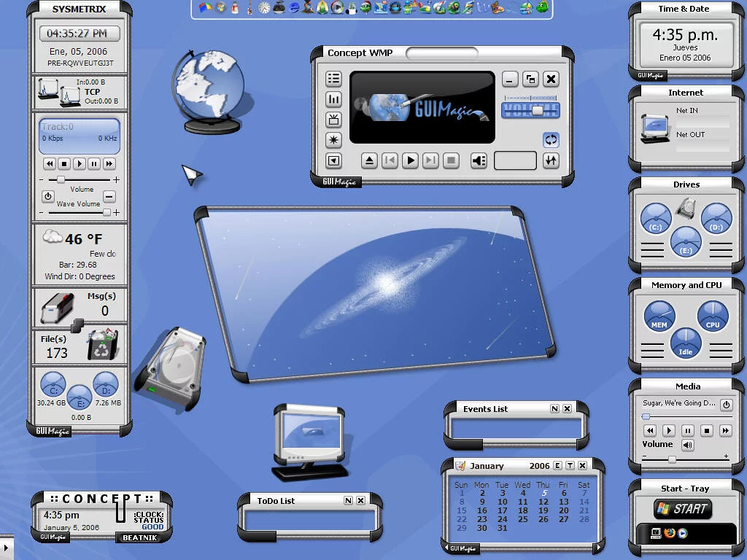This screenshot has height=560, width=747.
Task: Click the starburst visualization icon in Concept WMP
Action: [333, 140]
